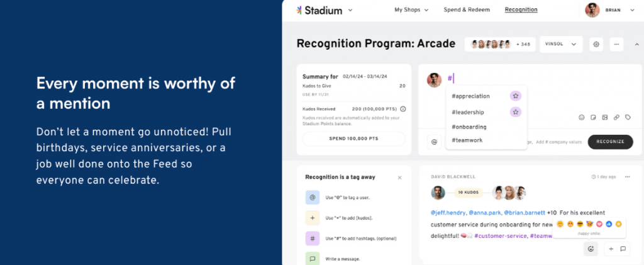Click the #customer-service hashtag link
This screenshot has height=265, width=644.
click(x=500, y=236)
